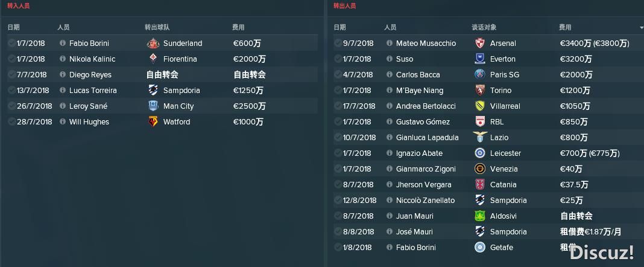This screenshot has height=267, width=644.
Task: Open info icon next to Suso
Action: coord(390,59)
